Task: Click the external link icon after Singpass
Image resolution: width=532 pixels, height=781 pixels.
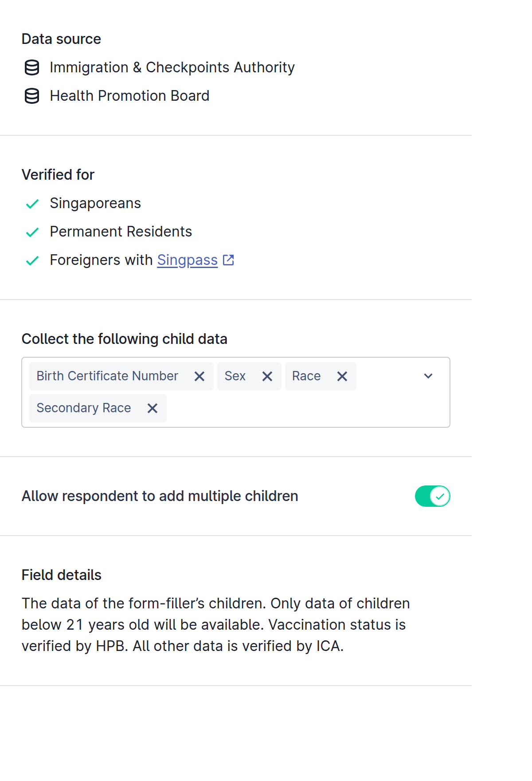Action: tap(228, 260)
